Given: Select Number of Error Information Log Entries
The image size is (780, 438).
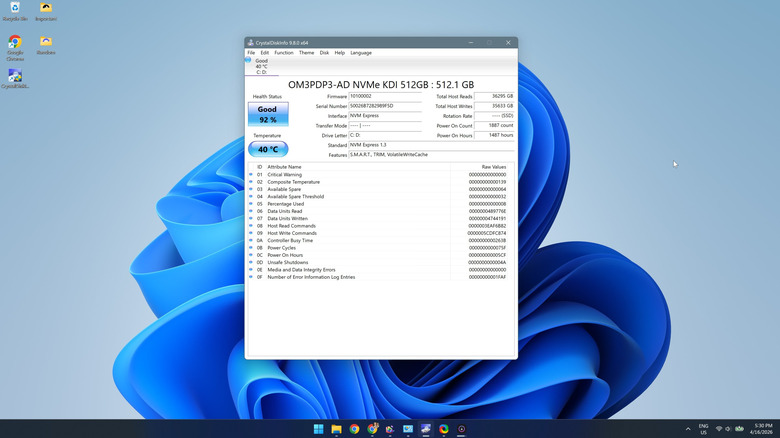Looking at the screenshot, I should coord(311,277).
